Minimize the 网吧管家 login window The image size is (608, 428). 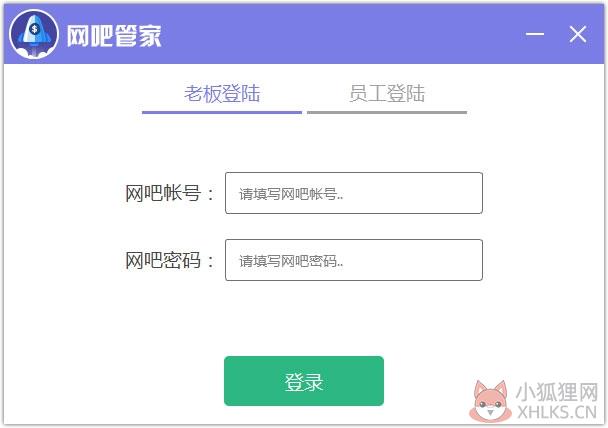(x=535, y=34)
